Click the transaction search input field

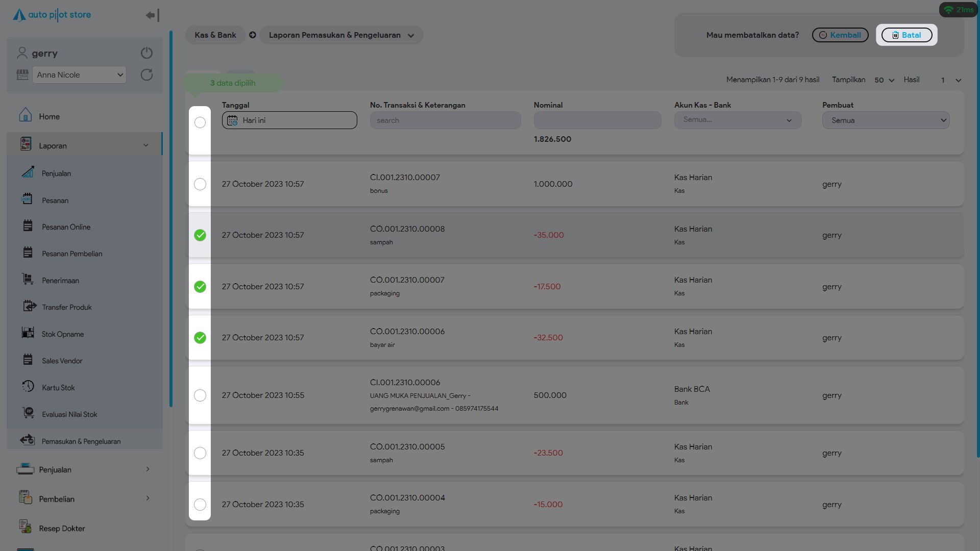pos(445,120)
